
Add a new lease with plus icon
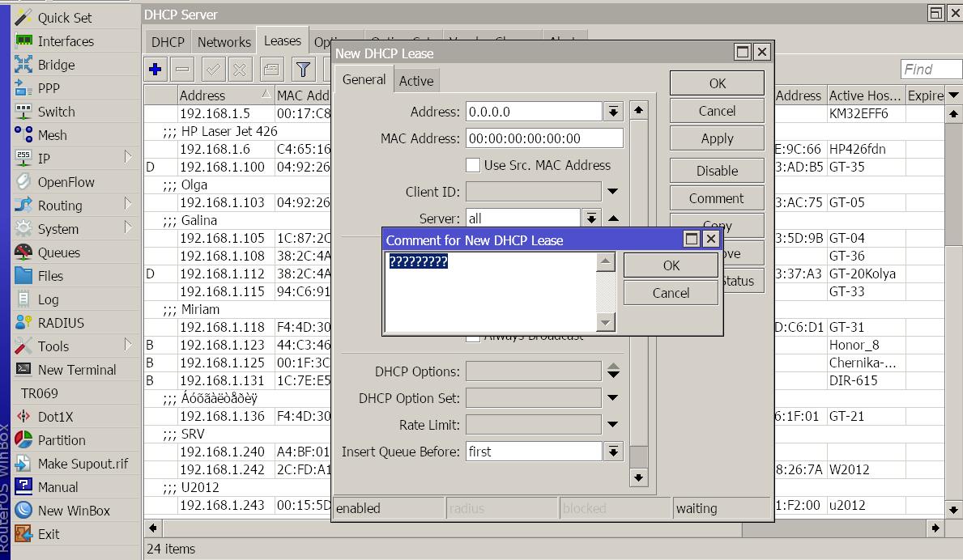click(156, 70)
